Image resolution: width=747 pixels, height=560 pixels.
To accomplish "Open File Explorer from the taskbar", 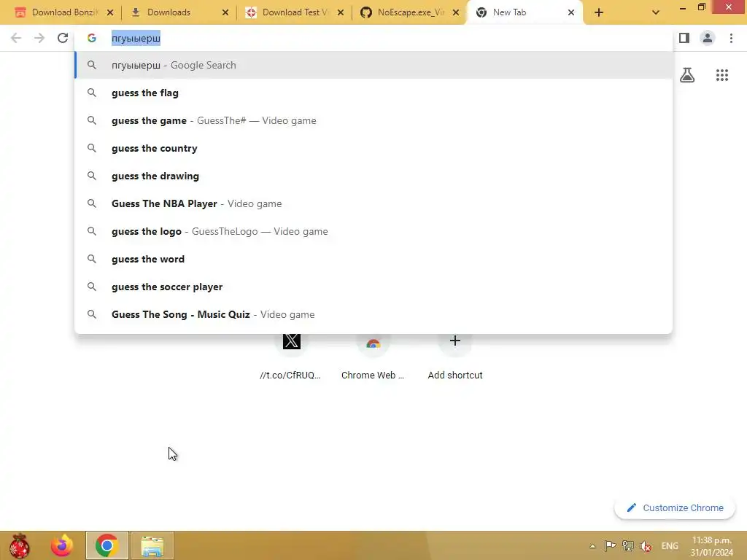I will [x=152, y=545].
